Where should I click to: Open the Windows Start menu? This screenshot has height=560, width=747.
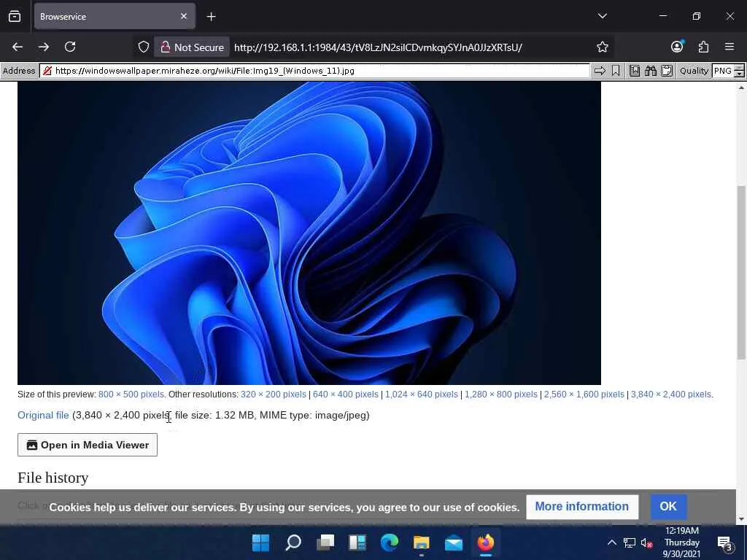point(260,542)
